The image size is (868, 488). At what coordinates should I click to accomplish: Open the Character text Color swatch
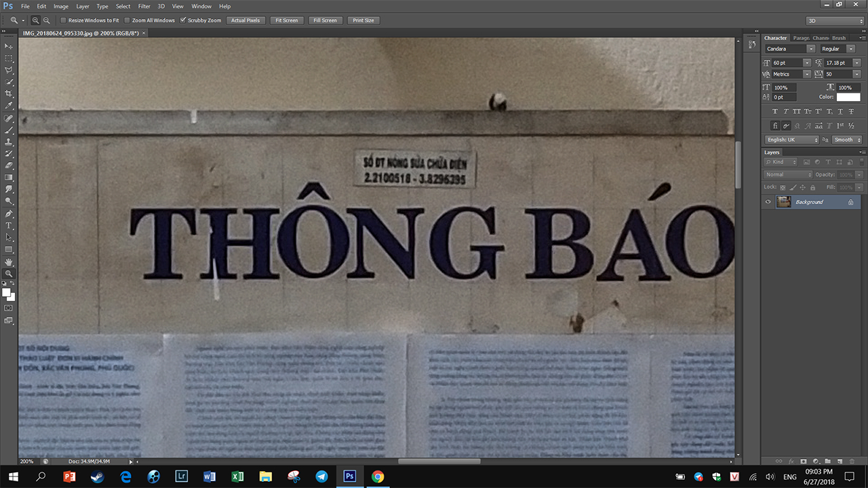click(x=848, y=97)
